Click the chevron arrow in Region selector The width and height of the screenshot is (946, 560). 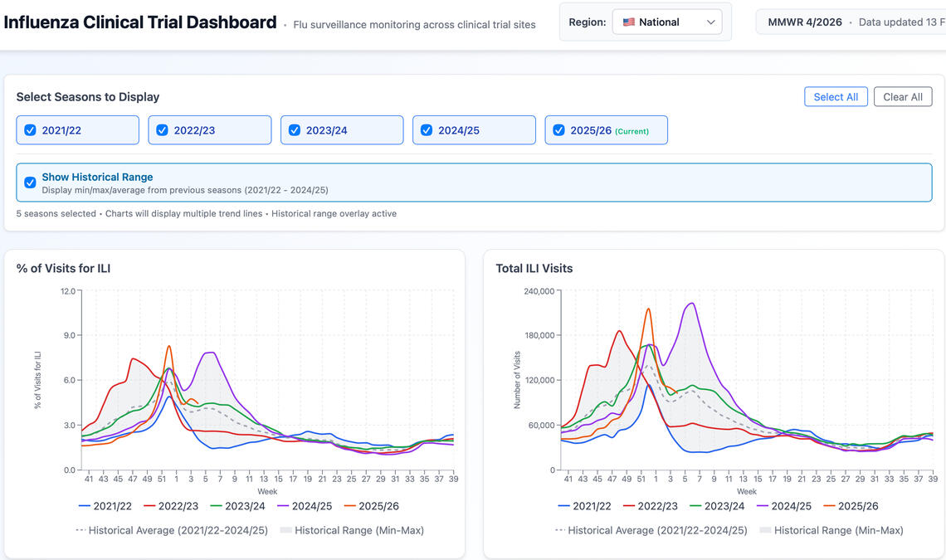[710, 22]
